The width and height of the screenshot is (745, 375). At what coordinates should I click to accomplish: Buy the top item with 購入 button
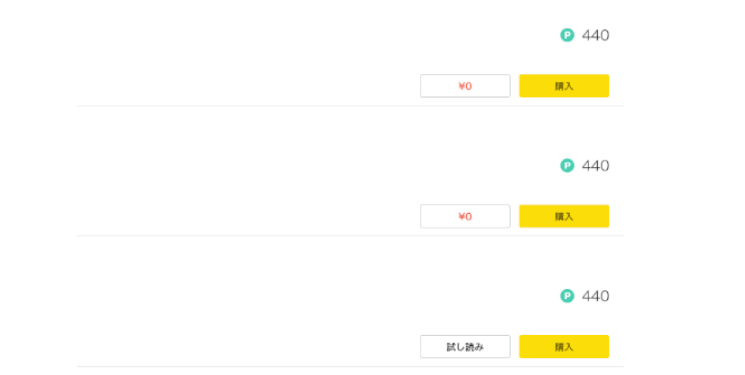tap(564, 86)
